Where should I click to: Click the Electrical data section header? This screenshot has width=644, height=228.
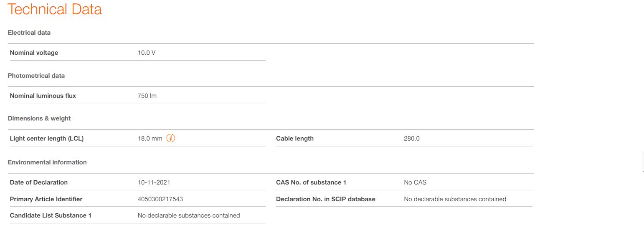point(29,33)
